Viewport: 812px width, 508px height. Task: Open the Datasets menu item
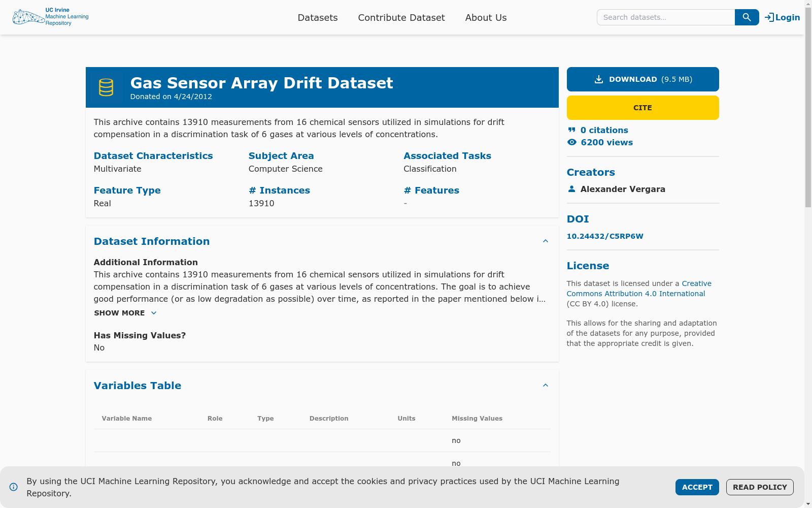(318, 17)
